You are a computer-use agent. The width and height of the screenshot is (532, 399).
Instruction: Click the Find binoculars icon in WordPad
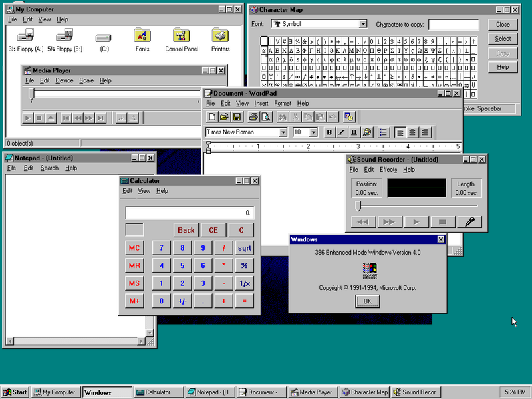pyautogui.click(x=282, y=117)
